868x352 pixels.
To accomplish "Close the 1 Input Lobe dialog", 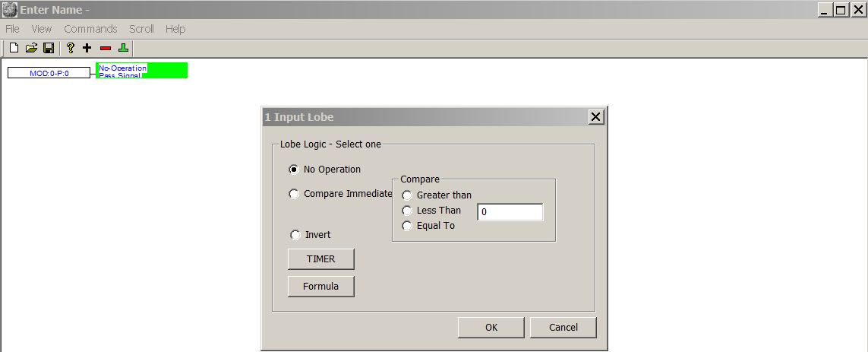I will (596, 116).
